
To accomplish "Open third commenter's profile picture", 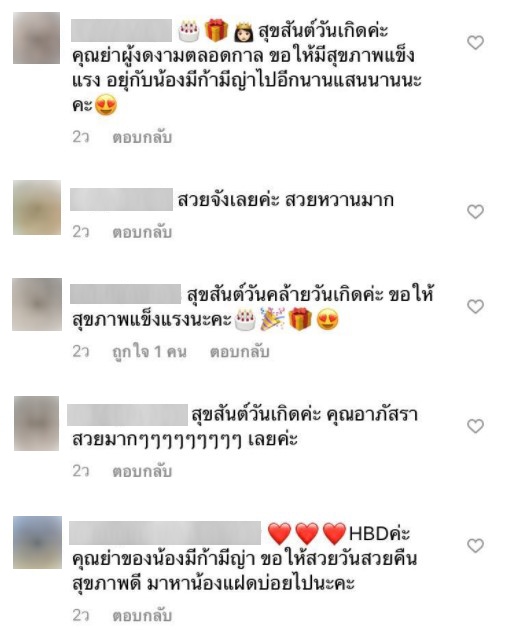I will 37,304.
